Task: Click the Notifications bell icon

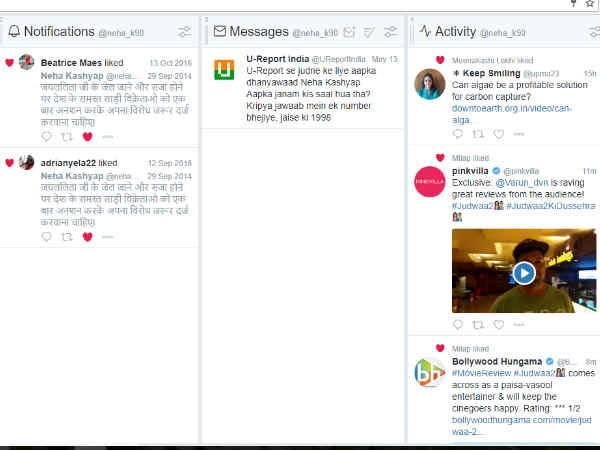Action: (14, 31)
